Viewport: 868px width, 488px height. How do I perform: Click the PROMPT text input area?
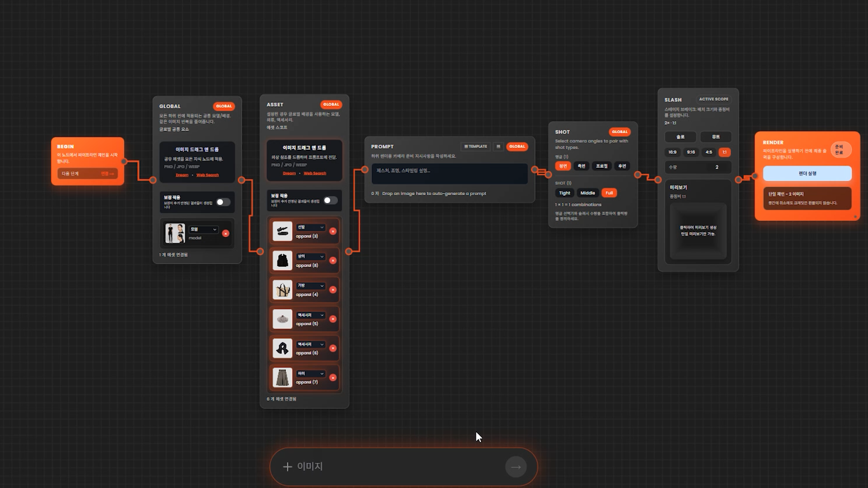click(x=449, y=174)
